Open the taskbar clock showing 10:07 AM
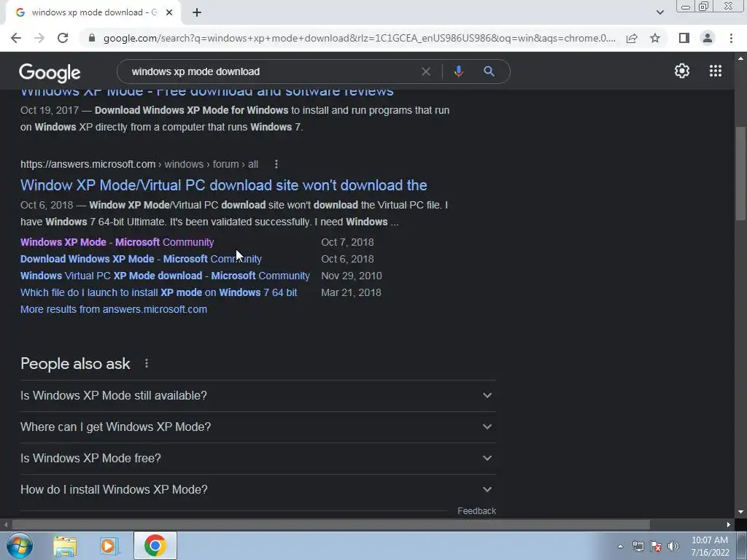Viewport: 747px width, 560px height. pyautogui.click(x=710, y=546)
